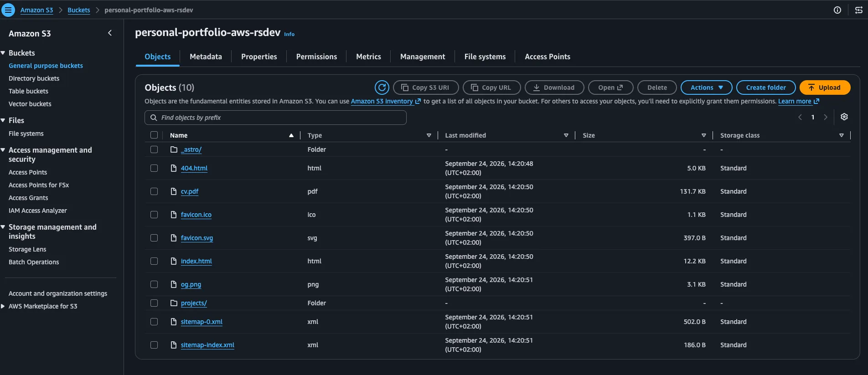Click the file icon beside 404.html

pos(174,168)
